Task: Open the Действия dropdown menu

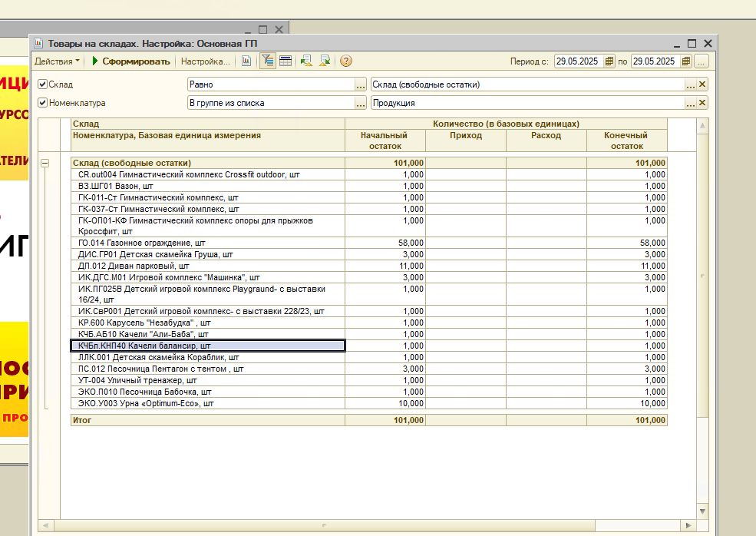Action: click(57, 61)
